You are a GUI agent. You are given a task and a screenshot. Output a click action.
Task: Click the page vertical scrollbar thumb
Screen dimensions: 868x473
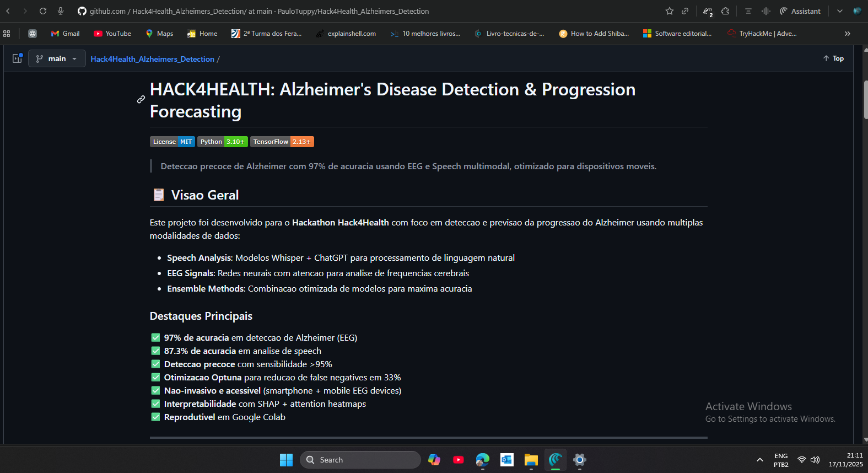click(x=866, y=100)
